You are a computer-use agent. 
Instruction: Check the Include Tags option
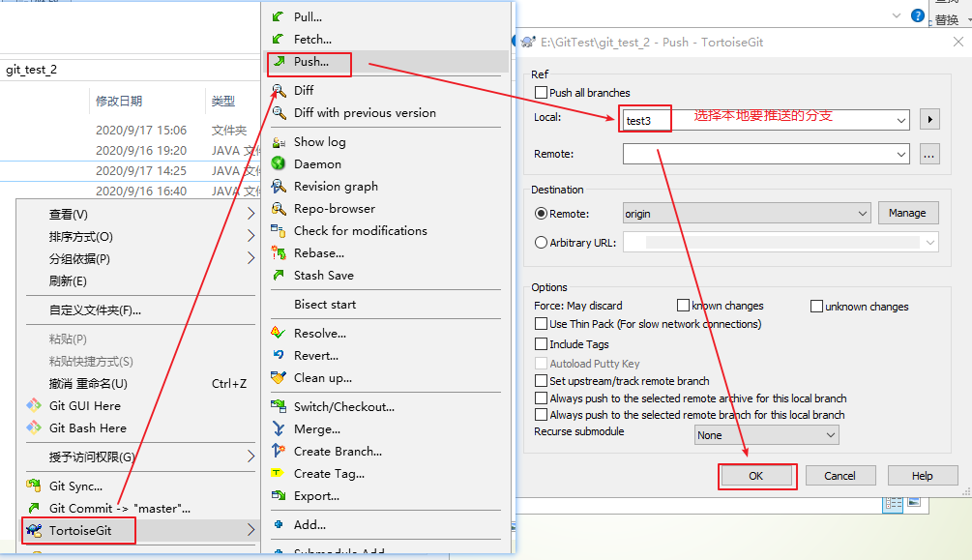(x=542, y=343)
